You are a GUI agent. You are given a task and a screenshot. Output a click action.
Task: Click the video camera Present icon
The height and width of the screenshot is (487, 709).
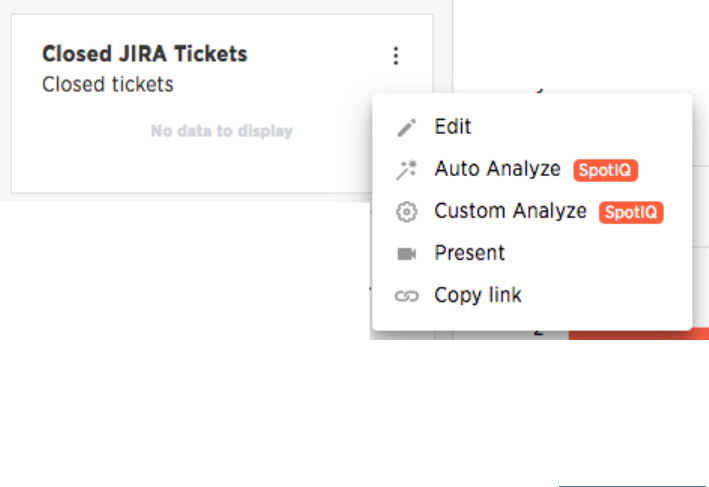405,254
